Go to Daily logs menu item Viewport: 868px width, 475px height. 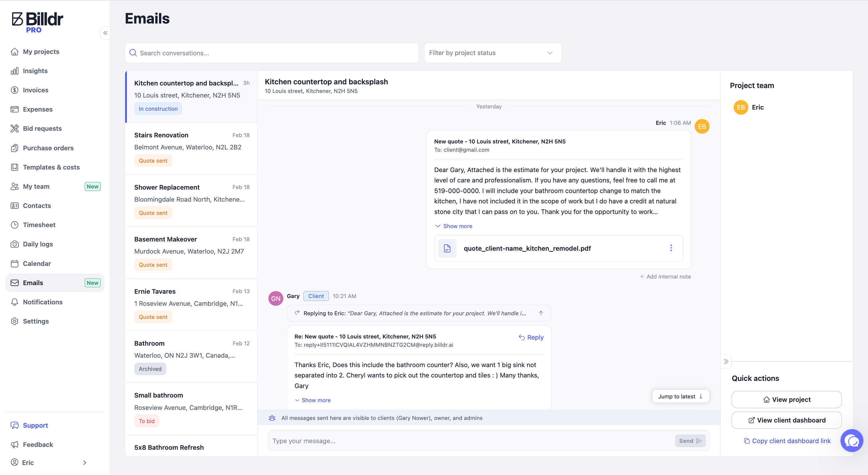pyautogui.click(x=38, y=244)
